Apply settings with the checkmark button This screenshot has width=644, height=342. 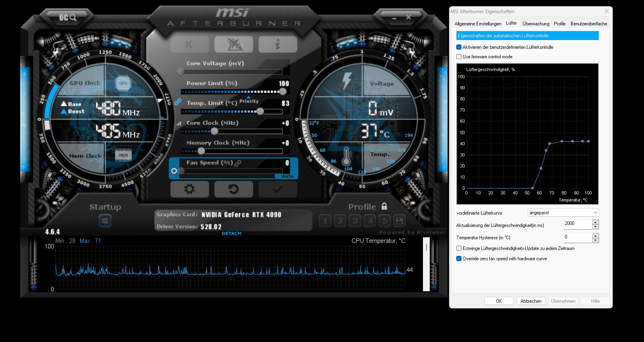tap(278, 189)
